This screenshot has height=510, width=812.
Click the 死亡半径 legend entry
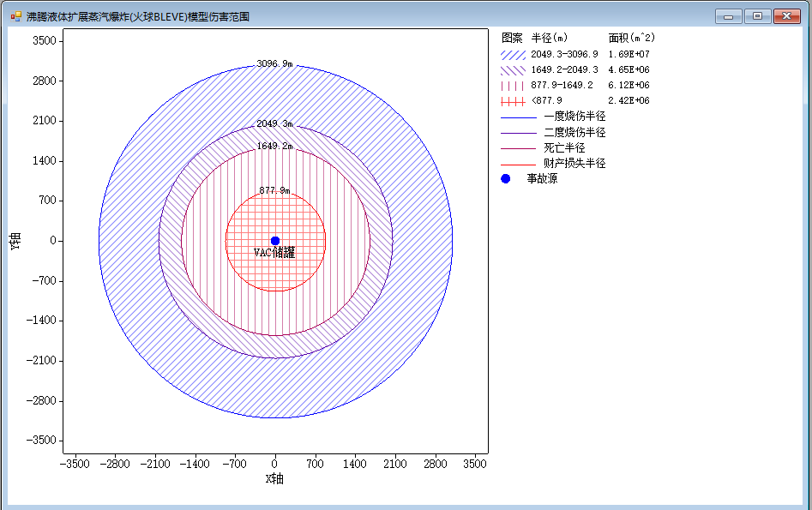click(543, 147)
